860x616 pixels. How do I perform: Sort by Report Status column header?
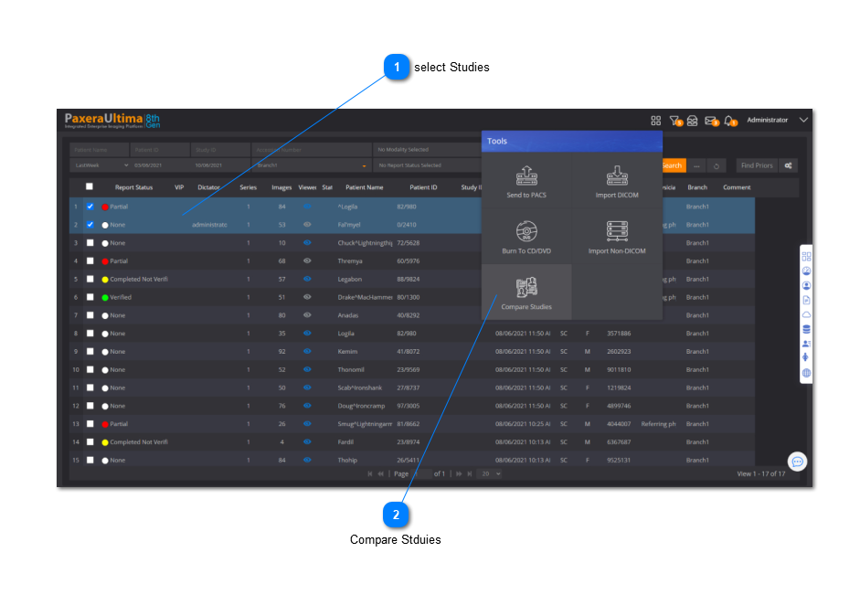[x=133, y=187]
